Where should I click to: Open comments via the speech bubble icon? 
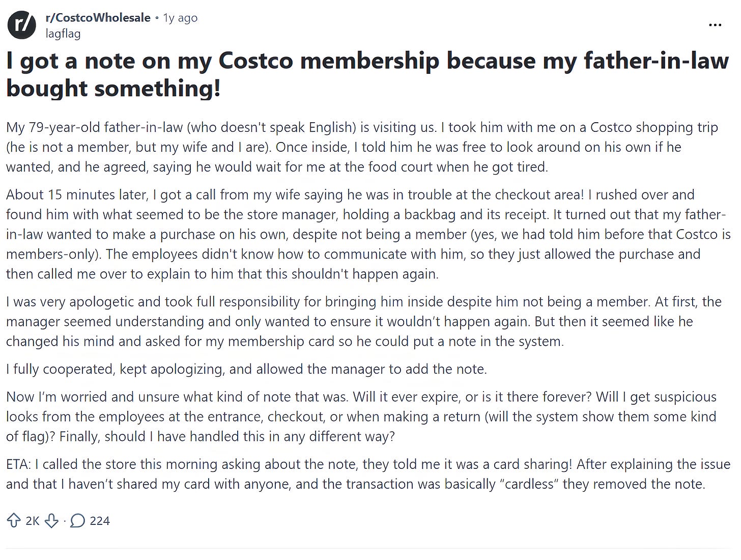pyautogui.click(x=77, y=520)
